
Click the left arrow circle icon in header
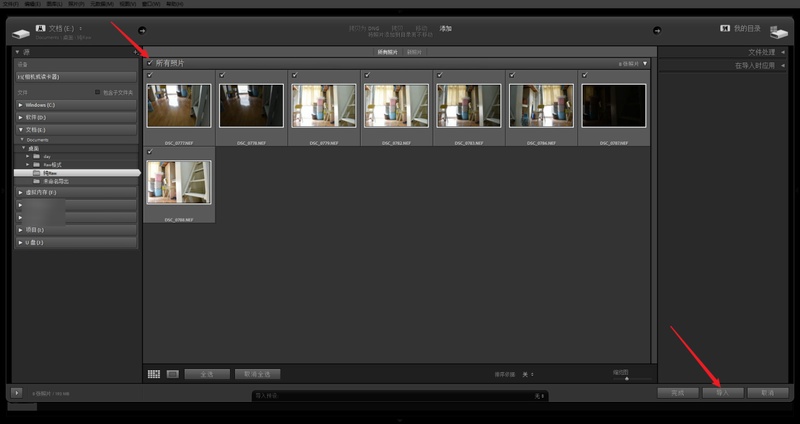coord(141,30)
